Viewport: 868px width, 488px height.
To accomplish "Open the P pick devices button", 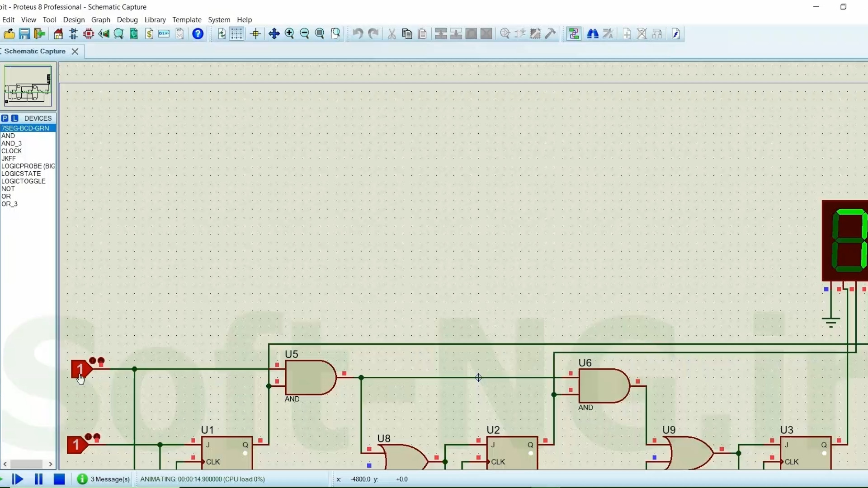I will [x=5, y=118].
